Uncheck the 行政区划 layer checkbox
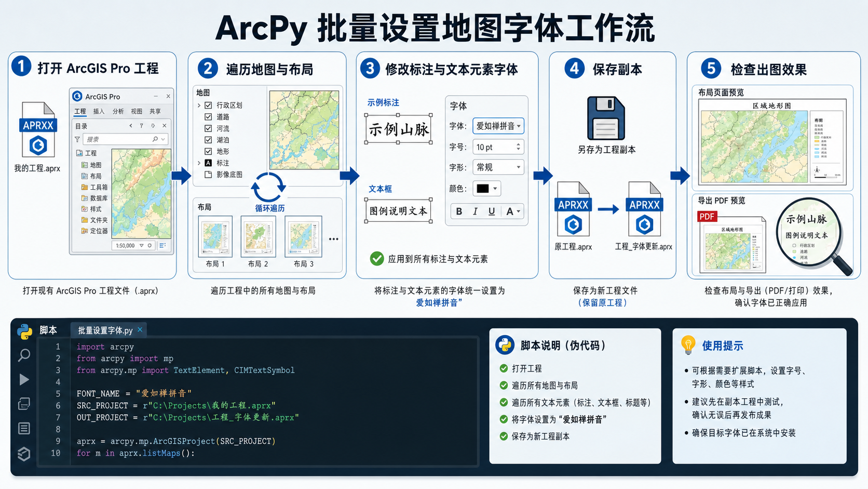The width and height of the screenshot is (868, 489). coord(208,105)
